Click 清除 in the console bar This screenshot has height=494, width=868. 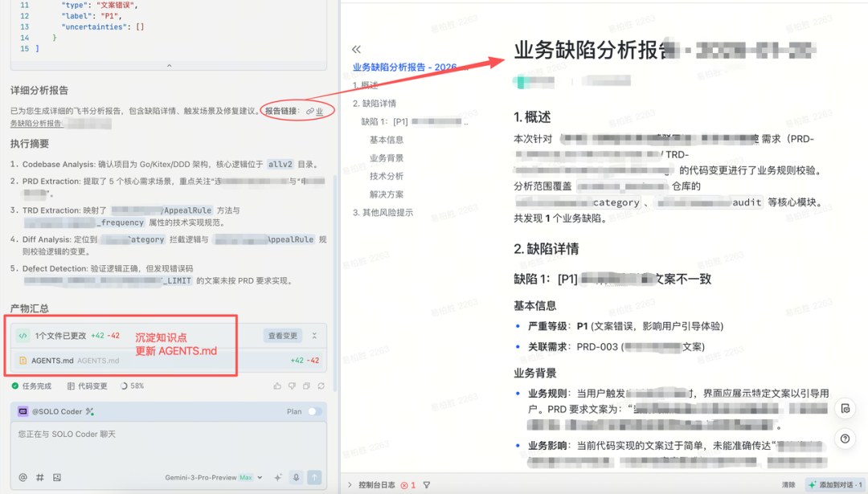[788, 485]
